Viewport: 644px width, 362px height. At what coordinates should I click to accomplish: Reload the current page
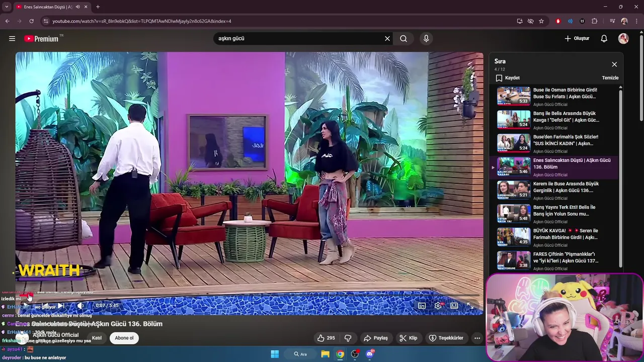(31, 21)
